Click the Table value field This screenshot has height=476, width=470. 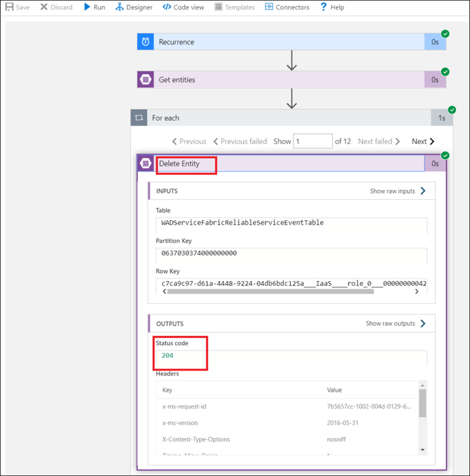292,225
